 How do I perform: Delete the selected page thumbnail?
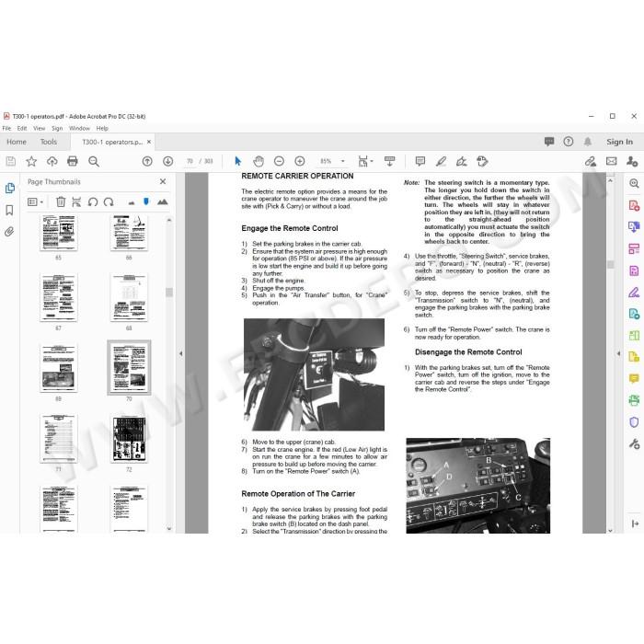(x=61, y=201)
